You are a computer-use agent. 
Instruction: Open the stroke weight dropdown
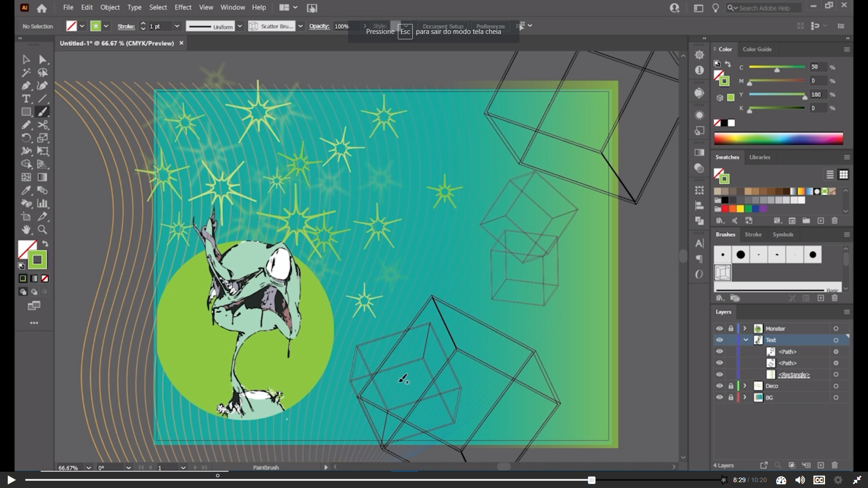(x=177, y=26)
